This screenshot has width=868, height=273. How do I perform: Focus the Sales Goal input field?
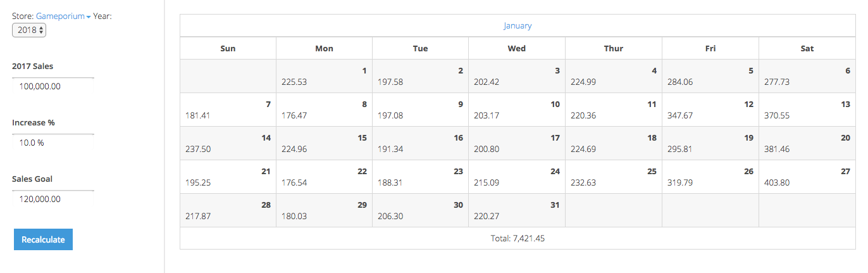tap(53, 199)
